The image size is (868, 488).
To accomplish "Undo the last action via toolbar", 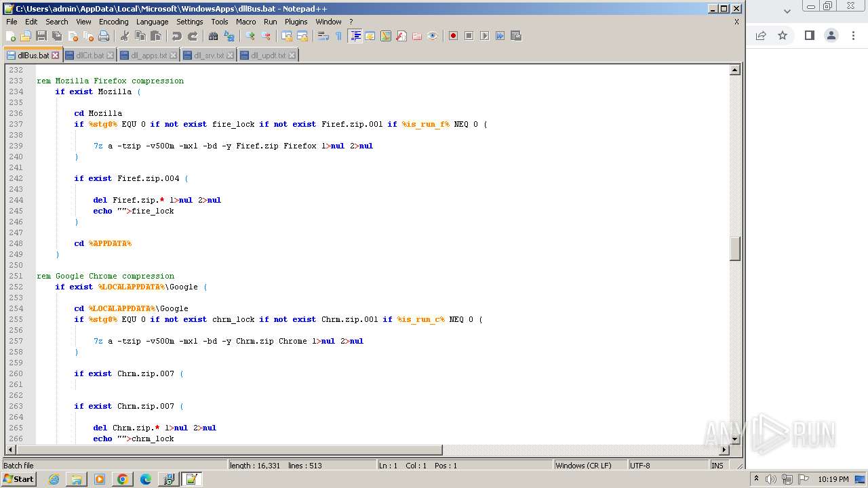I will [x=177, y=36].
